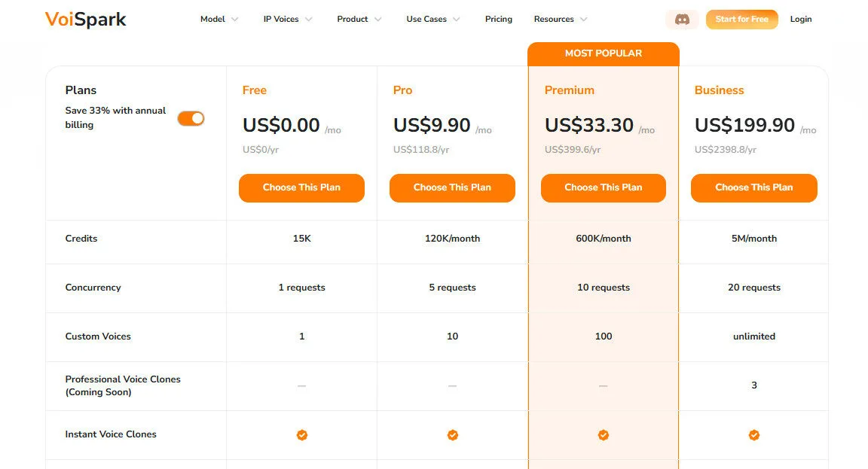This screenshot has height=469, width=868.
Task: Click the US$118.8/yr yearly price
Action: (x=421, y=149)
